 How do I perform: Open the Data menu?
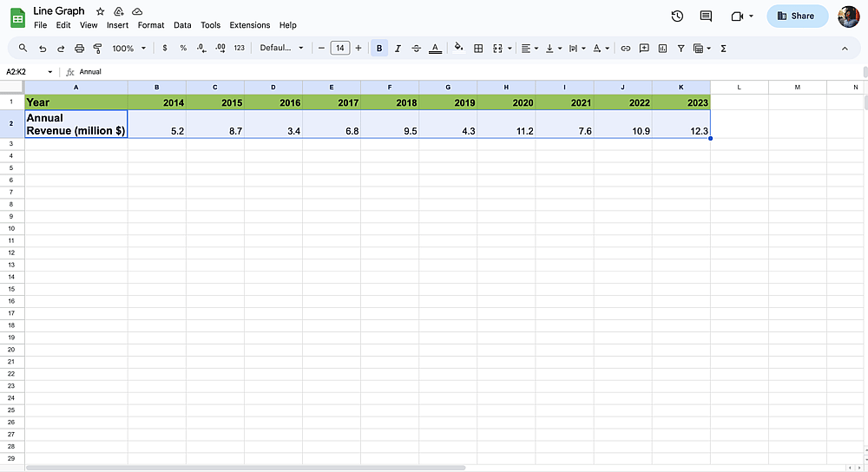point(182,25)
